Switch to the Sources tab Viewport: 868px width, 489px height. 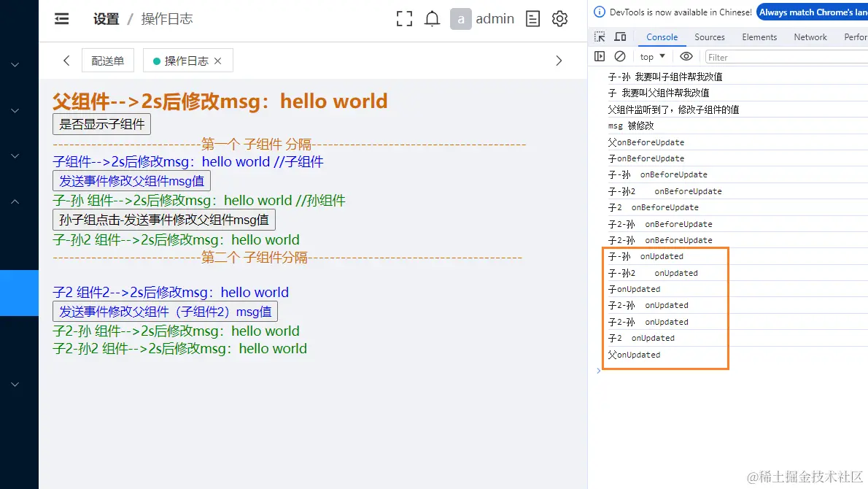tap(710, 37)
